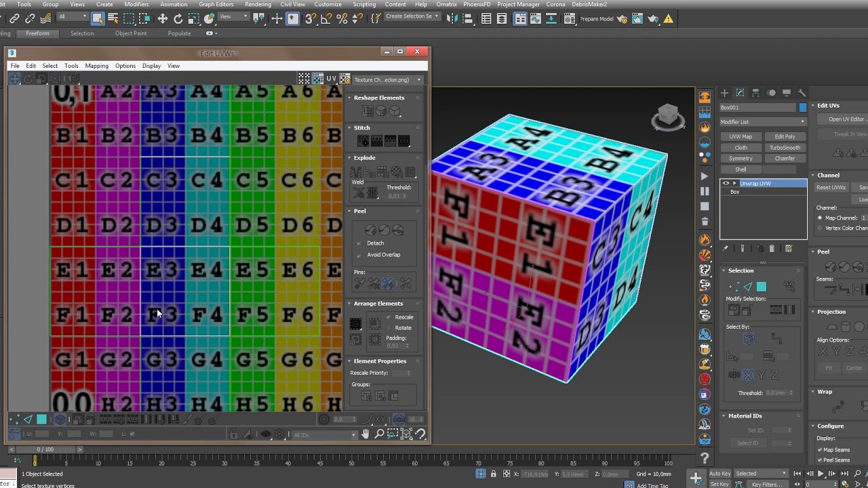Click the Zoom magnifier tool in Edit UVWs
Screen dimensions: 868x488
[379, 434]
